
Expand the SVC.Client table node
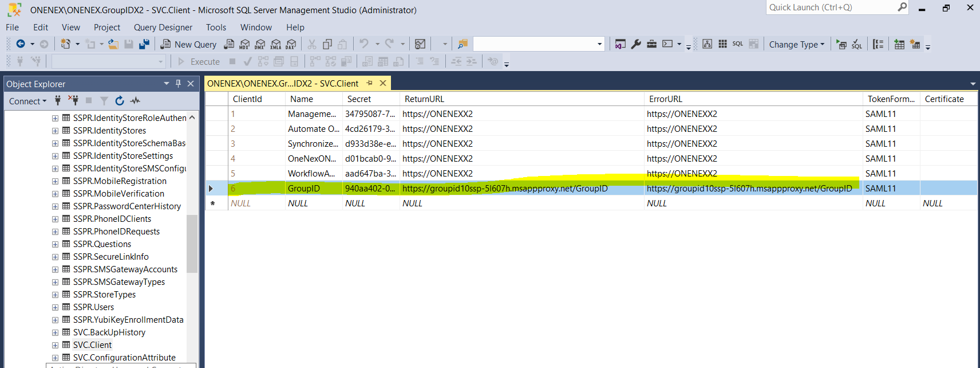[x=56, y=345]
